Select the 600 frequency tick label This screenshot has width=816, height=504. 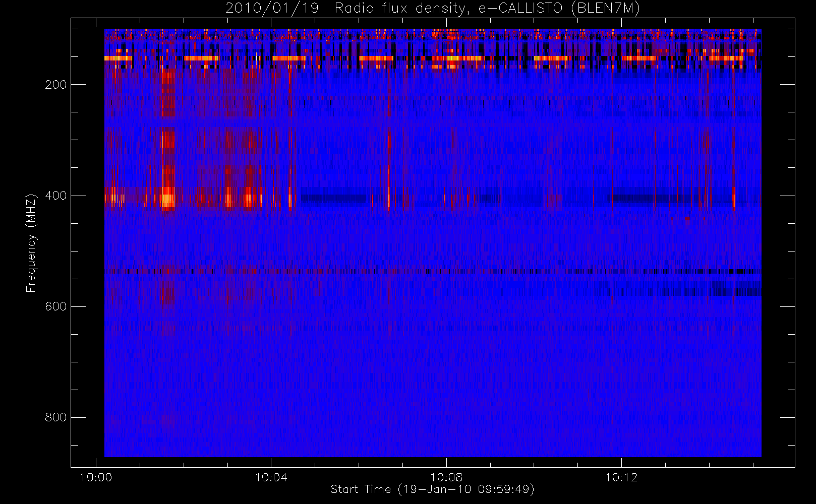55,306
